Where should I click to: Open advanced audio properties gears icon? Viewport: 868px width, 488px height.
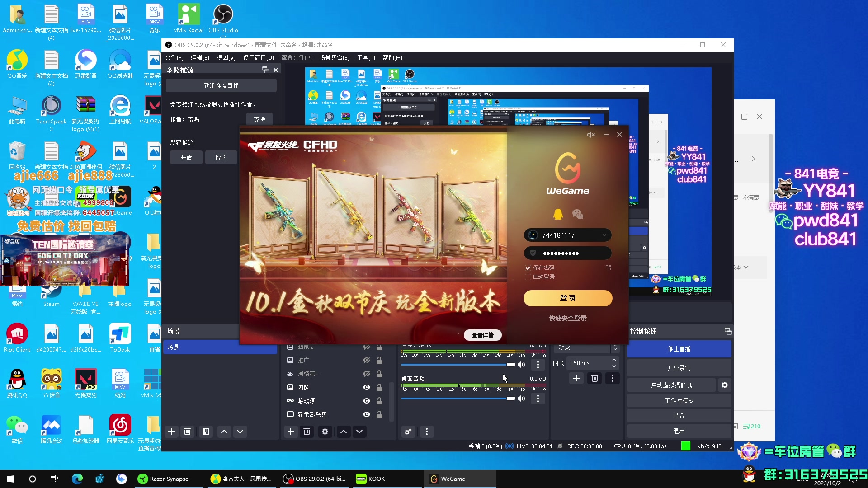coord(408,432)
